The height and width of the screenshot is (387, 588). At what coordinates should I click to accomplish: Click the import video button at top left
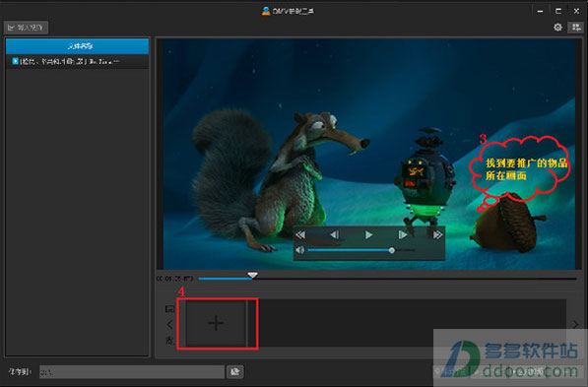tap(26, 28)
